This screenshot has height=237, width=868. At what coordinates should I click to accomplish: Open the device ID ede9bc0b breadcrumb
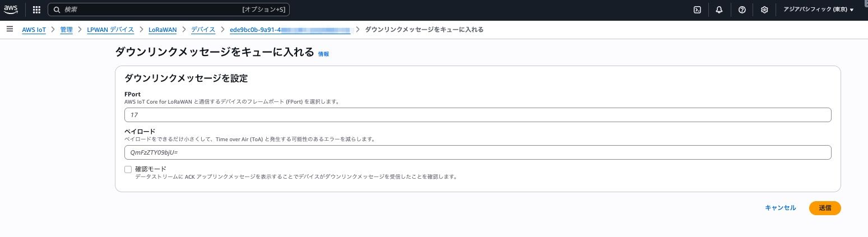290,29
